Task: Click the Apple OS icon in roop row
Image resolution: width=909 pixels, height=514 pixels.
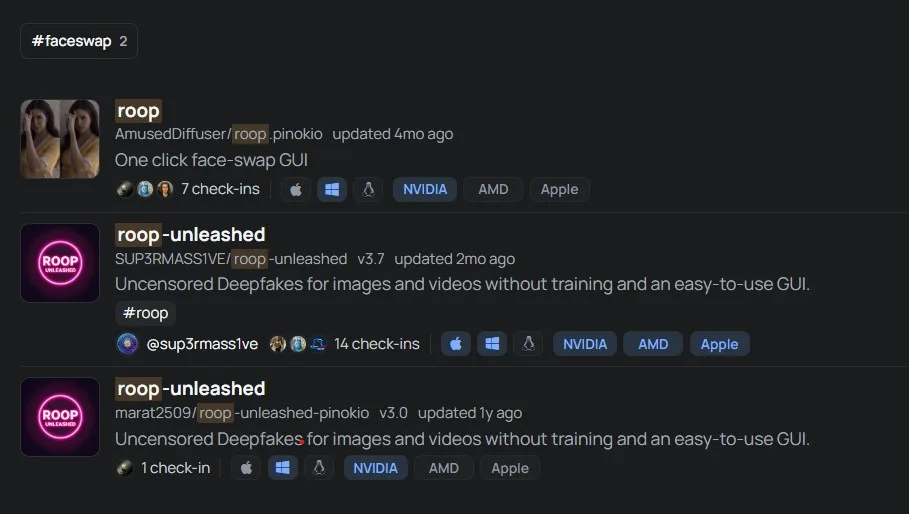Action: click(296, 189)
